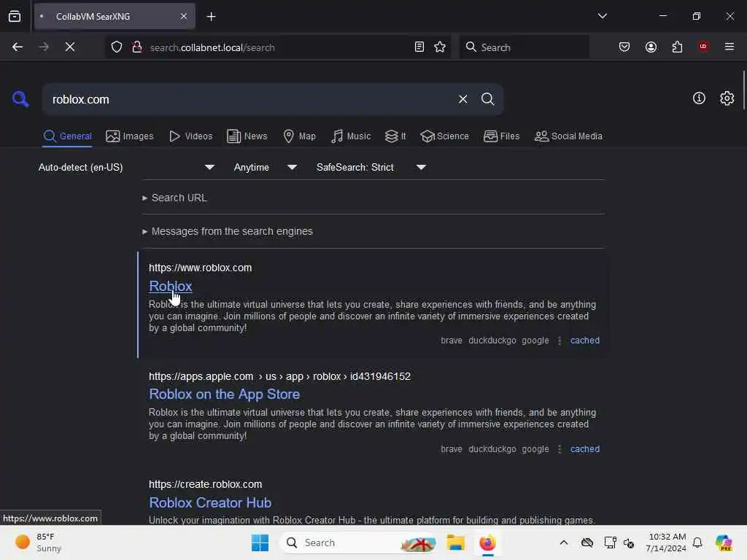Open SearXNG preferences gear
747x560 pixels.
(x=727, y=98)
